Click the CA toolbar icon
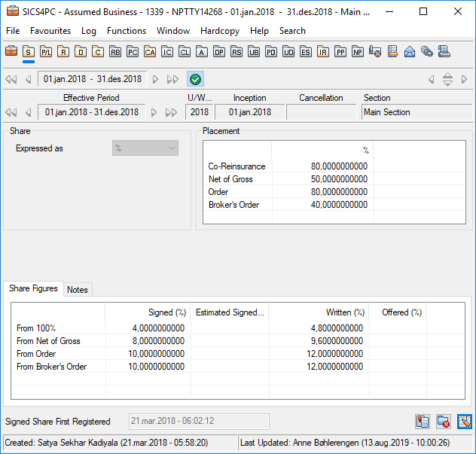Image resolution: width=476 pixels, height=454 pixels. click(x=150, y=52)
